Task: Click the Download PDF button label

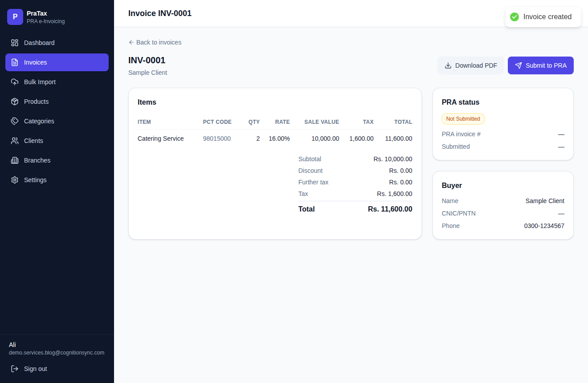Action: click(x=476, y=65)
